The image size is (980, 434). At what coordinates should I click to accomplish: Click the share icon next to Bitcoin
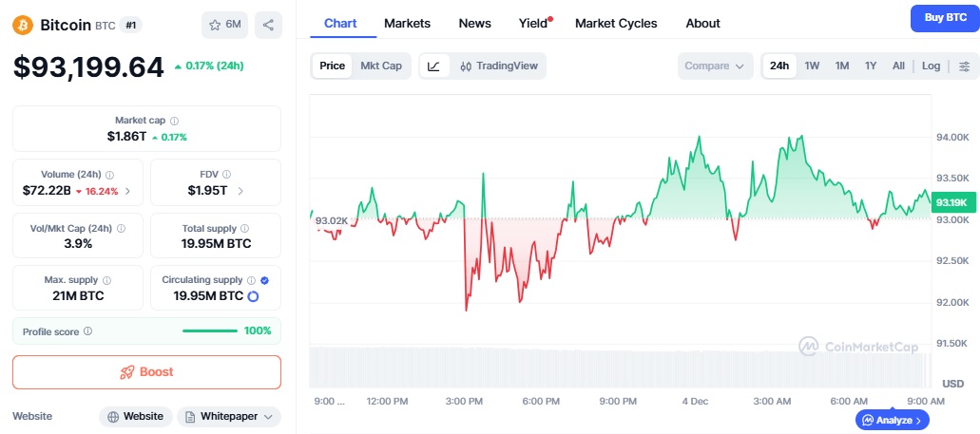coord(268,26)
